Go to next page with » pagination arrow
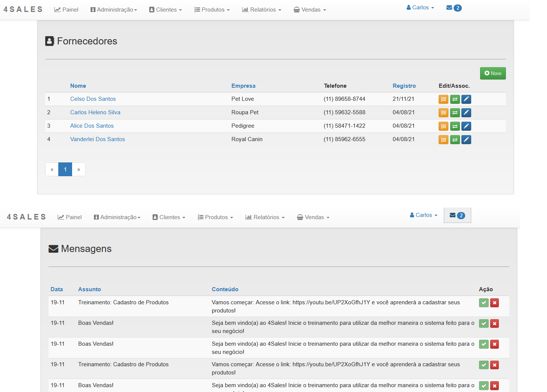547x392 pixels. (78, 169)
